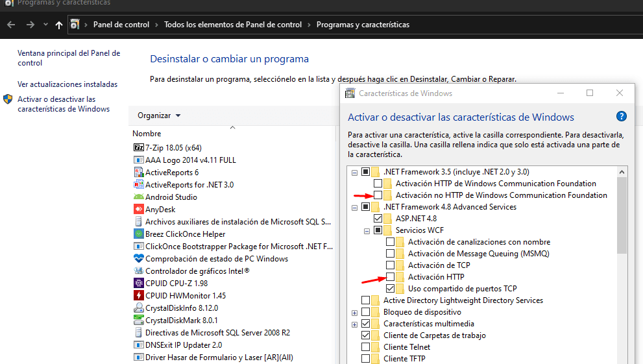Click Panel de control in breadcrumb
The image size is (643, 364).
click(121, 25)
